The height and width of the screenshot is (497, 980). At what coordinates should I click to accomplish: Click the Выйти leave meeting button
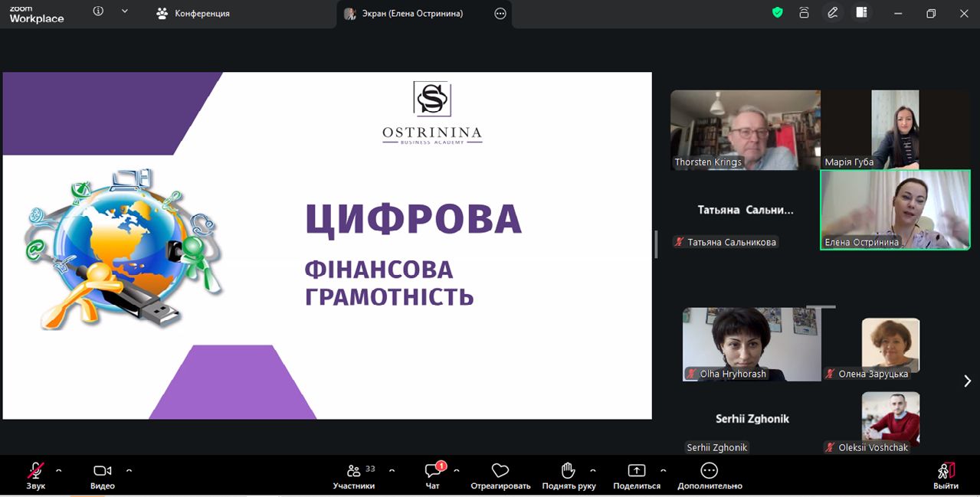click(x=946, y=475)
